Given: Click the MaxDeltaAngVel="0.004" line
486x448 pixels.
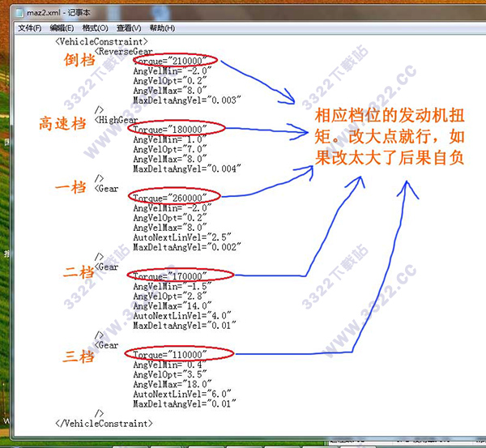Looking at the screenshot, I should click(187, 169).
